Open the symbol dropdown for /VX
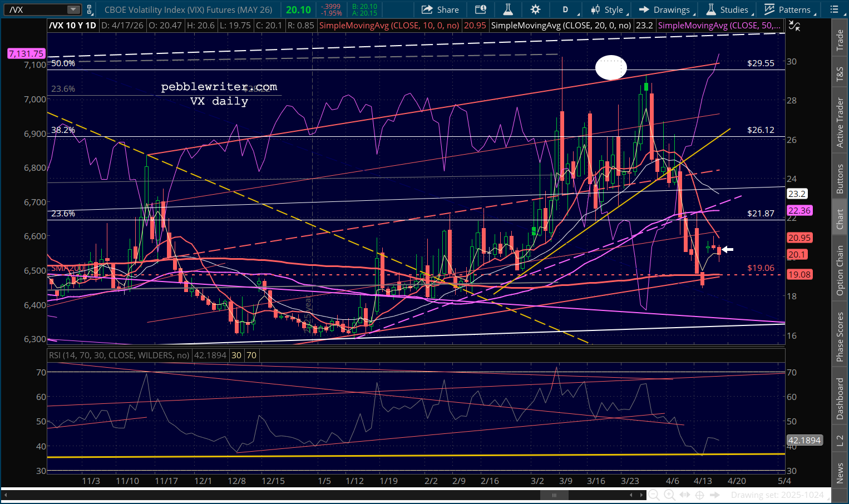This screenshot has height=504, width=849. tap(73, 9)
